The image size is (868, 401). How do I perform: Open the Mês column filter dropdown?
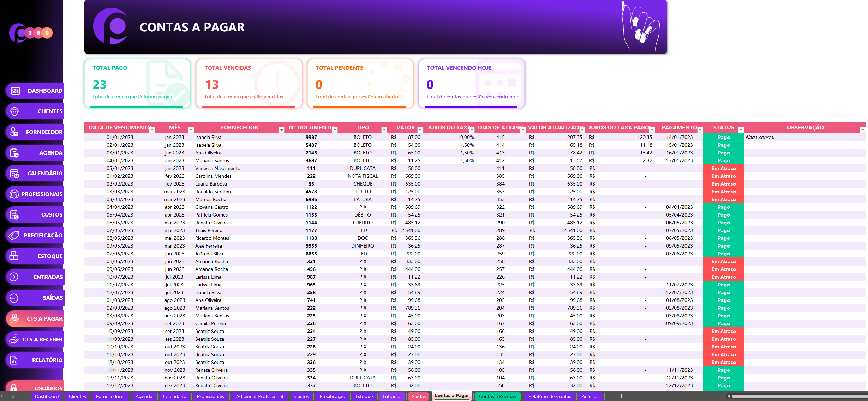[191, 130]
